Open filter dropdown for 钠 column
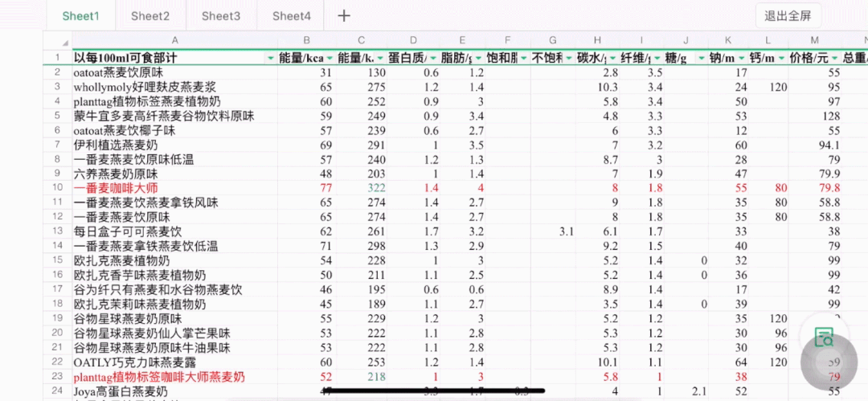Screen dimensions: 868x401 pyautogui.click(x=742, y=58)
